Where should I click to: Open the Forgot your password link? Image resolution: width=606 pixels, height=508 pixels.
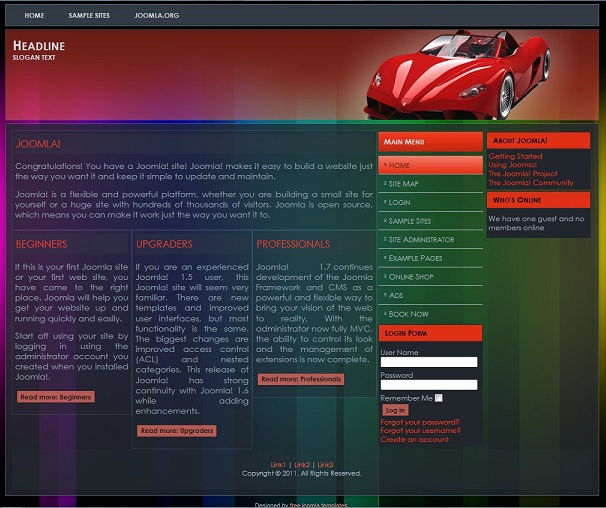(x=420, y=422)
